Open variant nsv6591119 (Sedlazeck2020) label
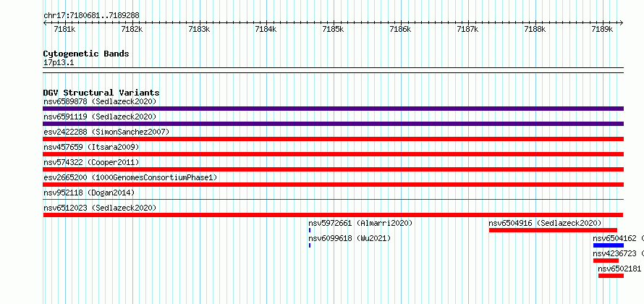This screenshot has height=304, width=644. (100, 117)
